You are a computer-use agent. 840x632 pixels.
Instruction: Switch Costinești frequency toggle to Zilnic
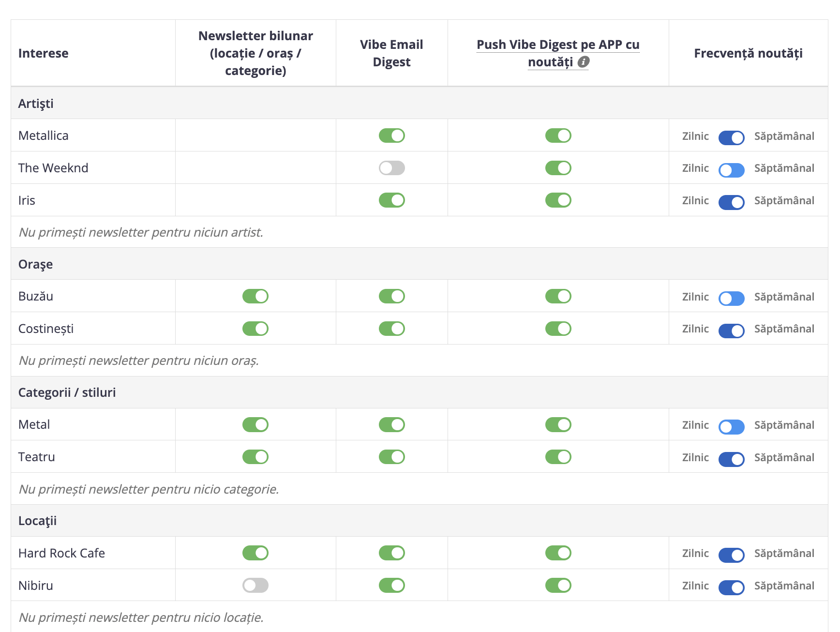coord(731,331)
